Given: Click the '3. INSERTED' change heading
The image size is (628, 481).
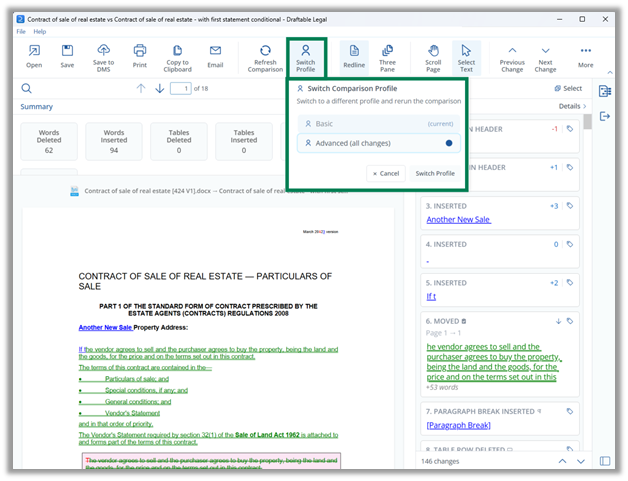Looking at the screenshot, I should (446, 206).
